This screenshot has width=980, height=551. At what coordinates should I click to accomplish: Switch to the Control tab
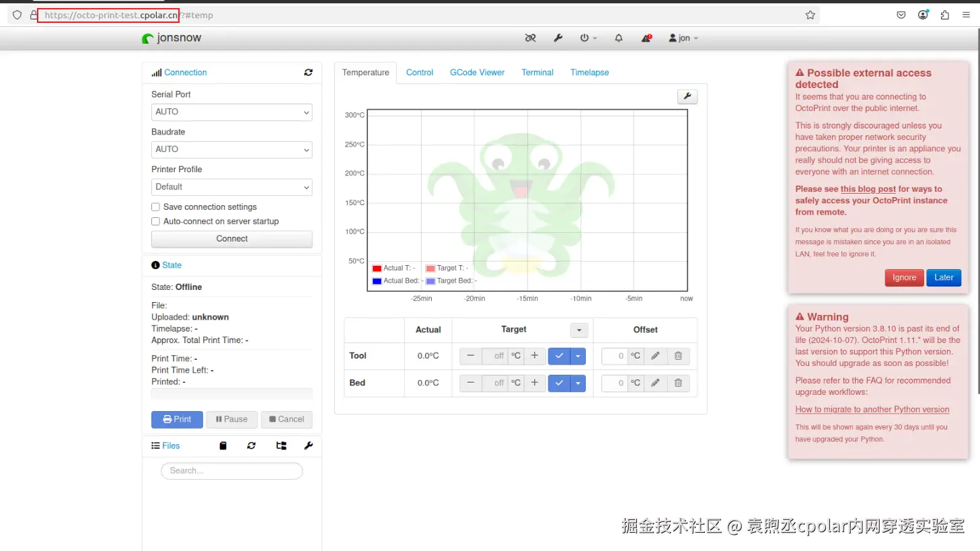pyautogui.click(x=420, y=73)
